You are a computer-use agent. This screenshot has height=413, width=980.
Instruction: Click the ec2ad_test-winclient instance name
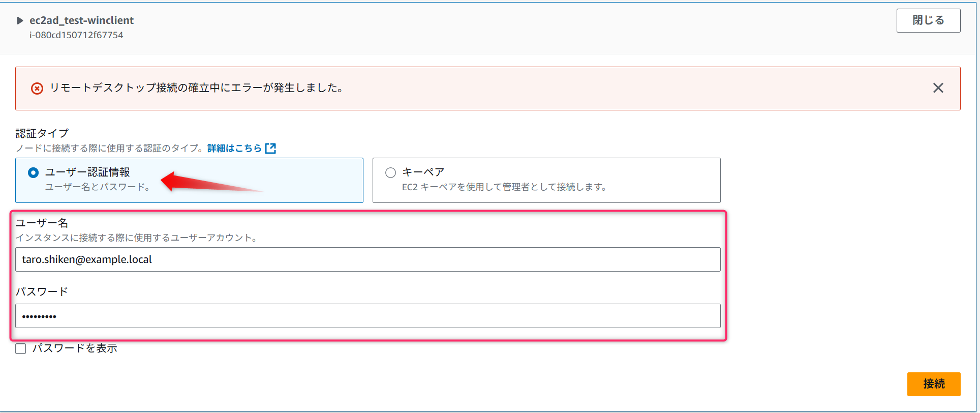pyautogui.click(x=81, y=20)
